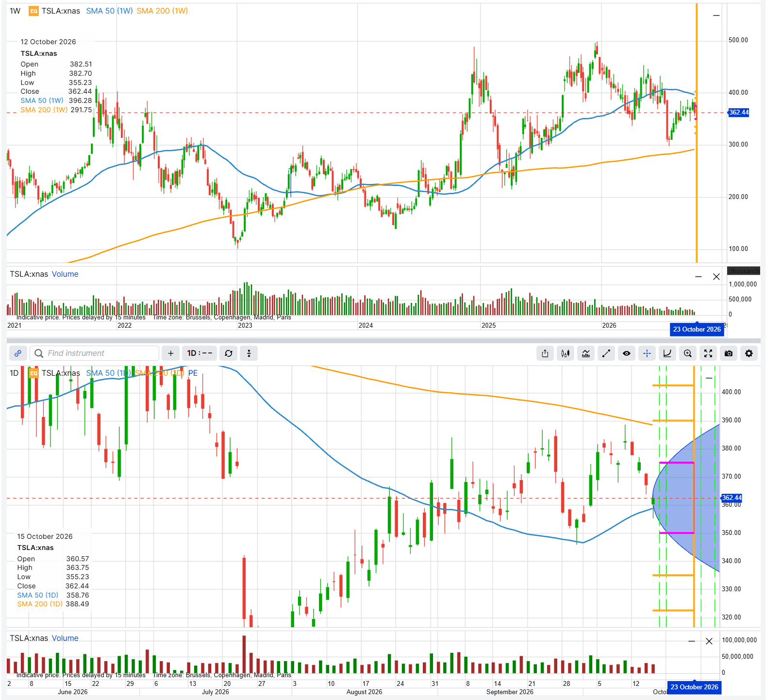Click the share/export chart icon
Screen dimensions: 766x700
click(x=545, y=353)
